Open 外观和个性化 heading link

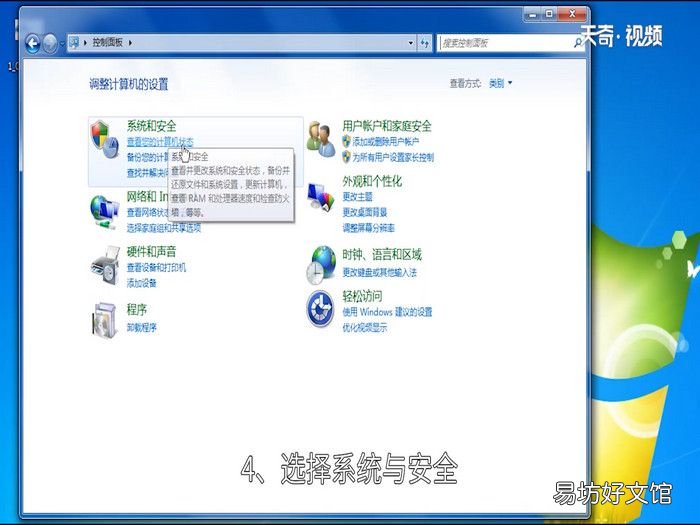click(x=372, y=181)
